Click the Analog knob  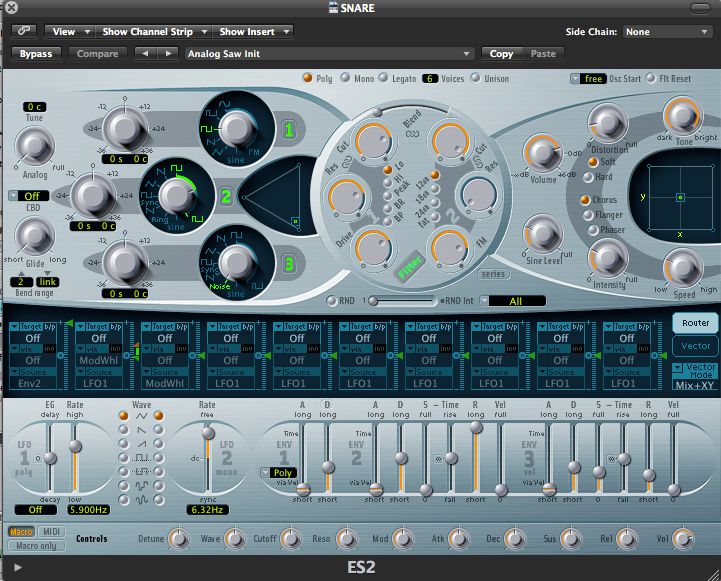[x=34, y=147]
